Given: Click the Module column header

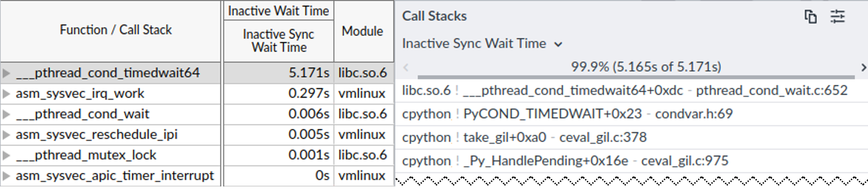Looking at the screenshot, I should pyautogui.click(x=362, y=31).
